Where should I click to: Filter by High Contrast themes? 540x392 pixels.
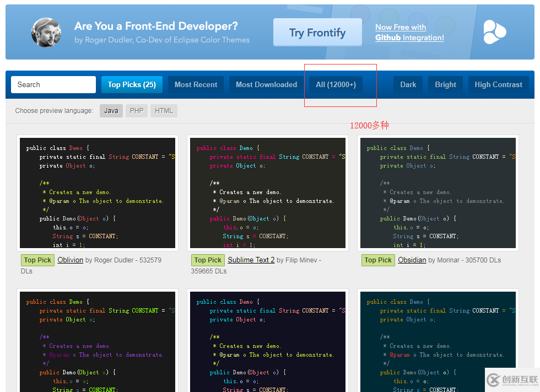[498, 85]
